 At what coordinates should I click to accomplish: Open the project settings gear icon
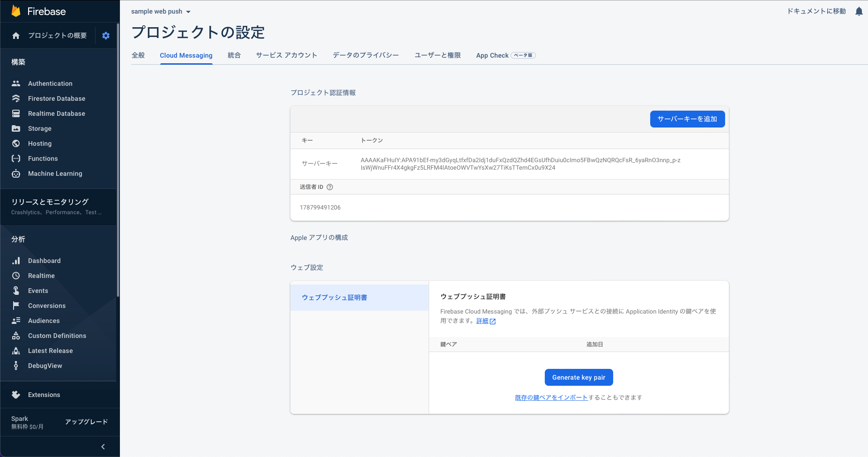106,36
